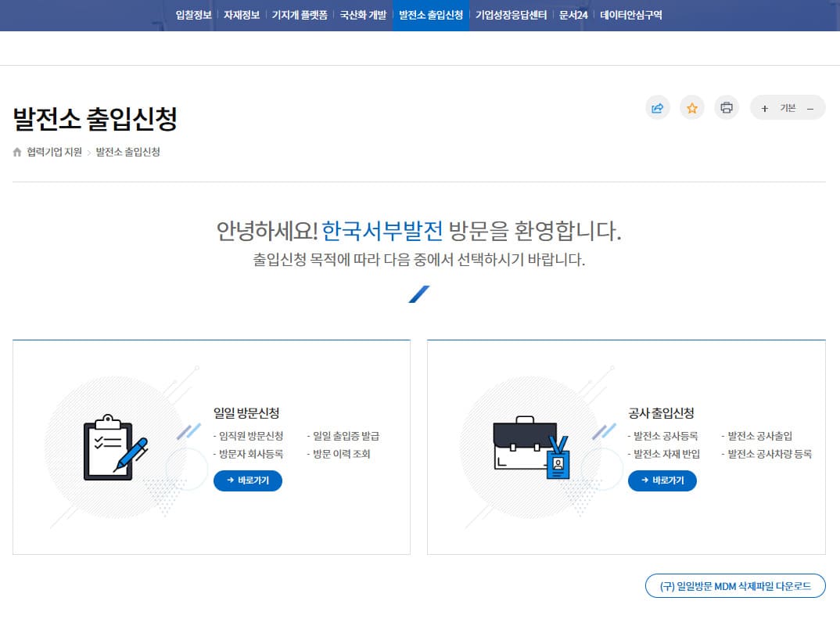Click 발전소 자재 반입 text
The image size is (840, 619).
(666, 454)
